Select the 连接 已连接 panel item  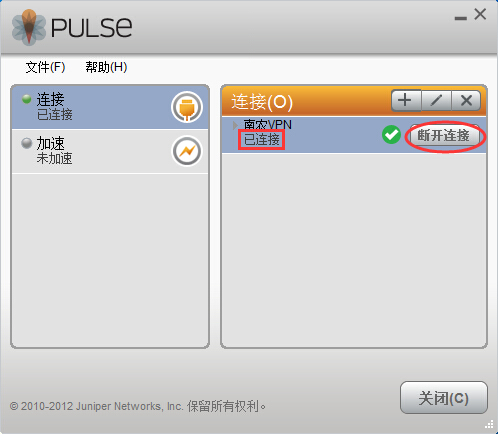pos(110,107)
